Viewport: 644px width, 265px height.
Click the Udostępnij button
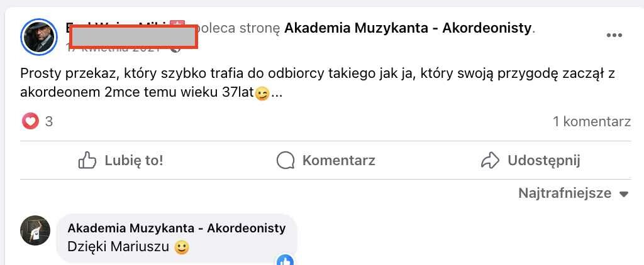[x=530, y=160]
